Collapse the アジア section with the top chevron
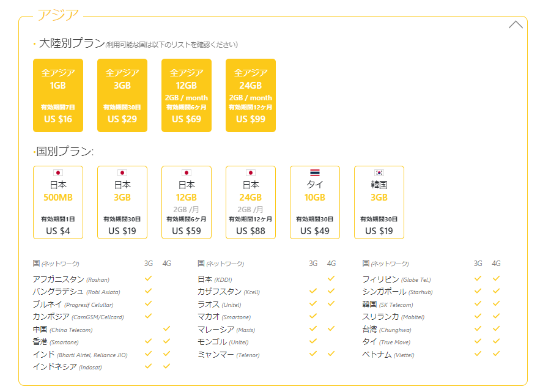Screen dimensions: 551x392 point(517,23)
